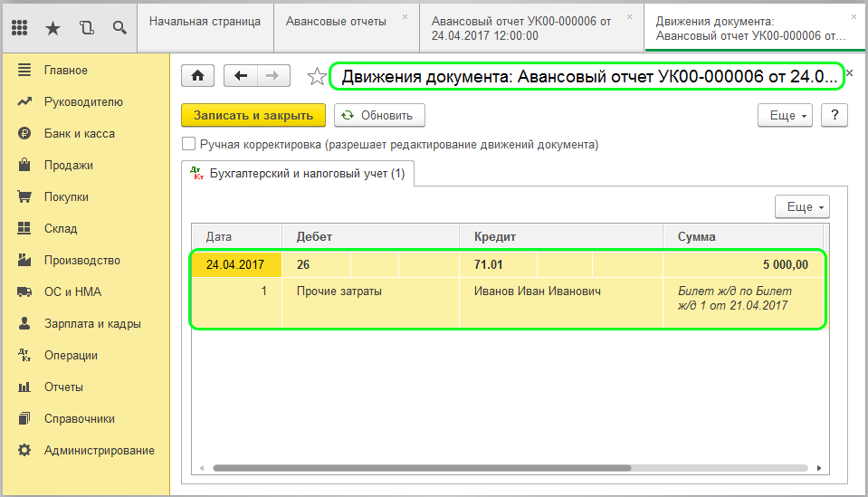Click the Обновить button
This screenshot has width=868, height=497.
pos(378,115)
